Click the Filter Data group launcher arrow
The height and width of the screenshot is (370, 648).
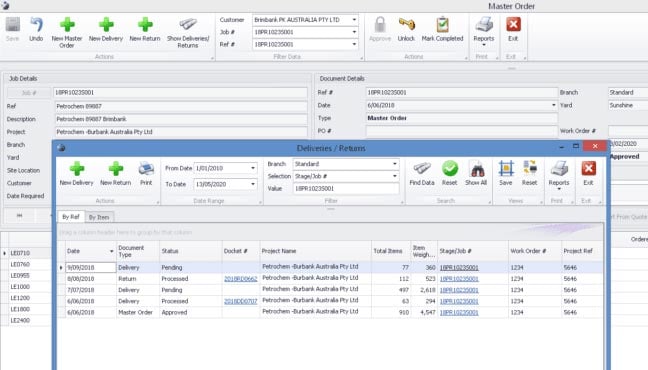click(362, 58)
